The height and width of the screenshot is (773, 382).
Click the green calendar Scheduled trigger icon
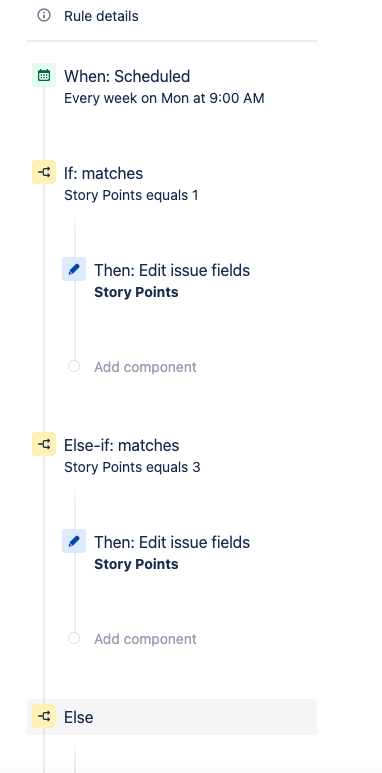44,75
